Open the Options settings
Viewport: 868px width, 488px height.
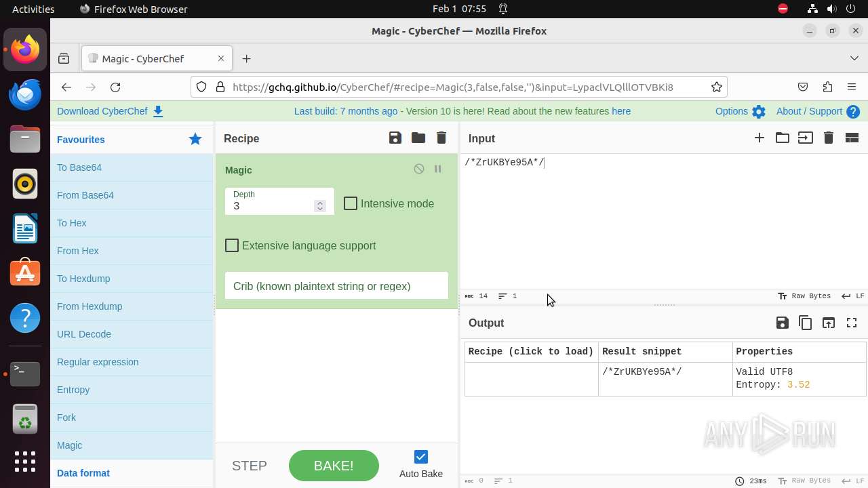[x=740, y=111]
